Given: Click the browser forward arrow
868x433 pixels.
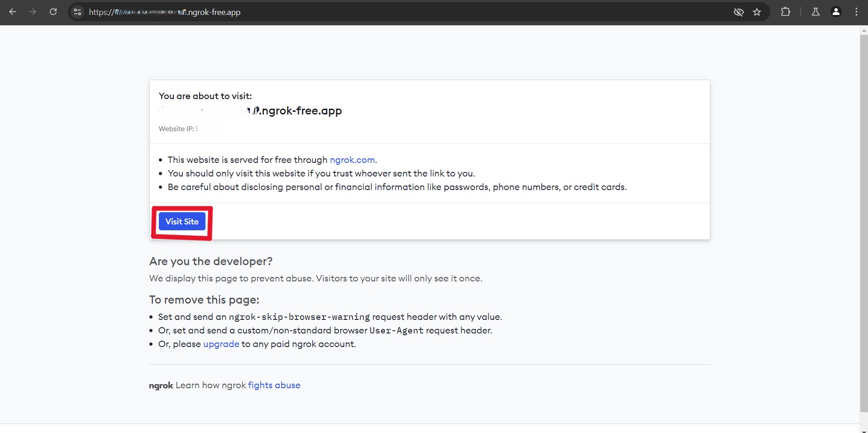Looking at the screenshot, I should [x=33, y=12].
